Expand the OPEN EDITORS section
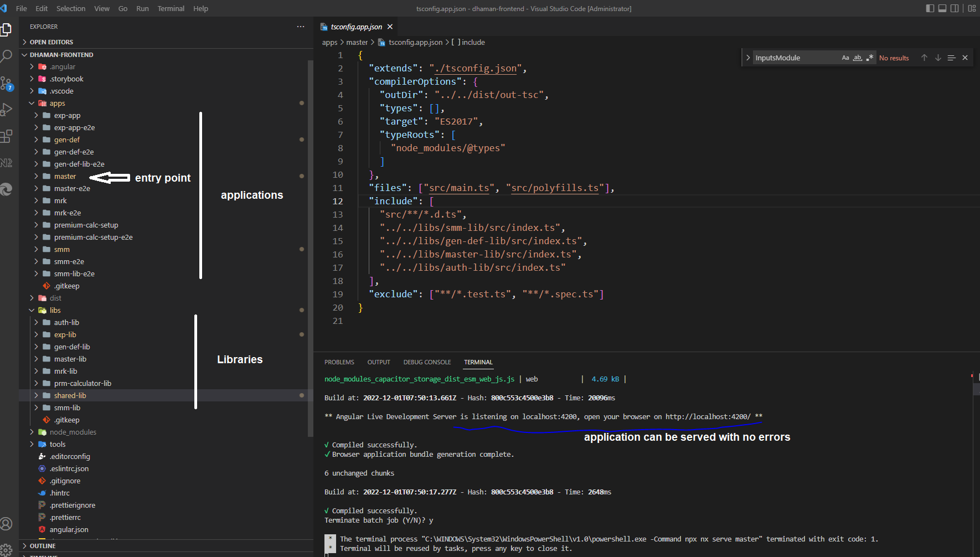 click(x=51, y=42)
